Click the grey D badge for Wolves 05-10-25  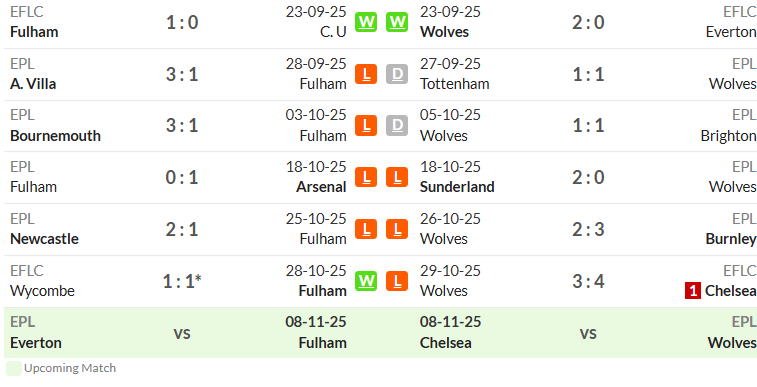[x=397, y=126]
